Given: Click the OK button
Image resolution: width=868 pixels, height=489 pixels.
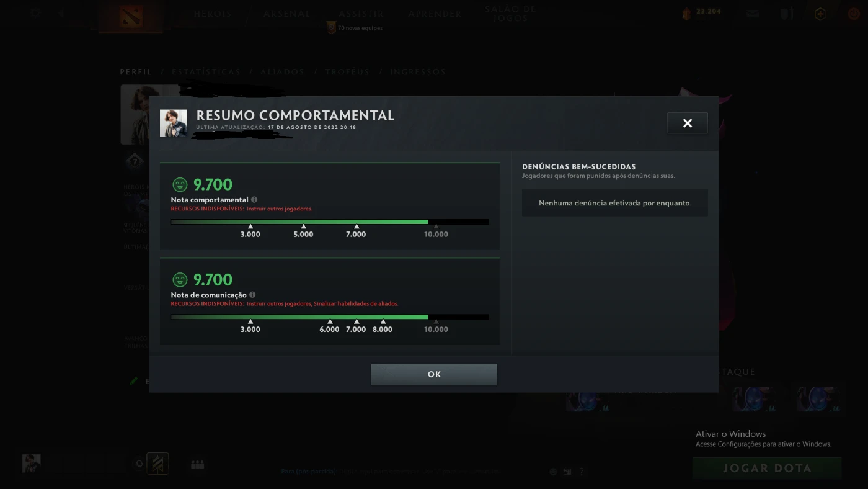Looking at the screenshot, I should point(434,374).
